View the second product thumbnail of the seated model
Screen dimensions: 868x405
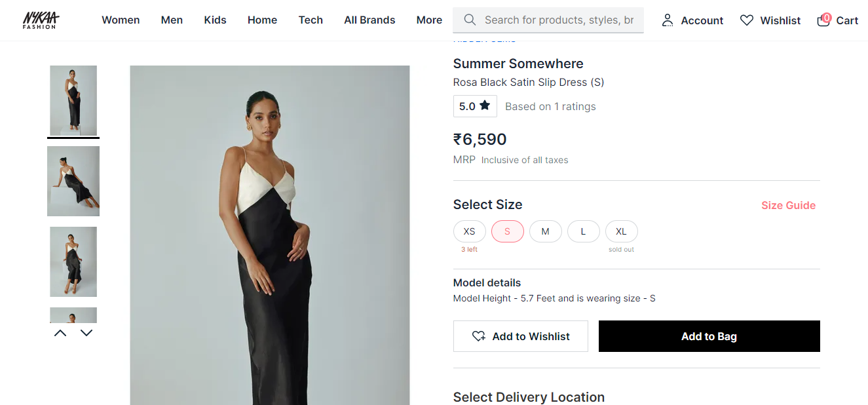(x=73, y=181)
